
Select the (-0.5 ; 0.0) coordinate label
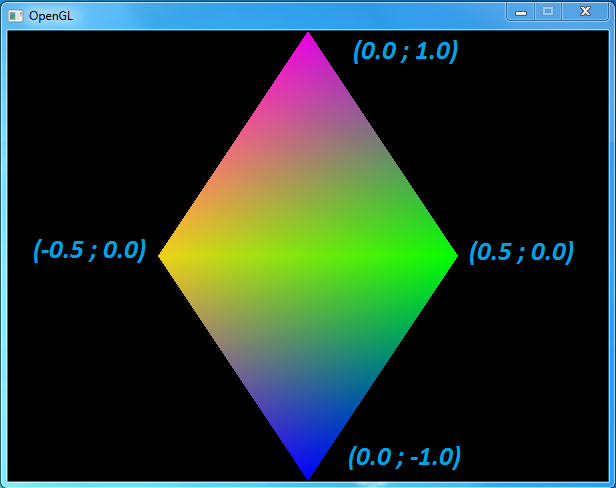(x=90, y=250)
